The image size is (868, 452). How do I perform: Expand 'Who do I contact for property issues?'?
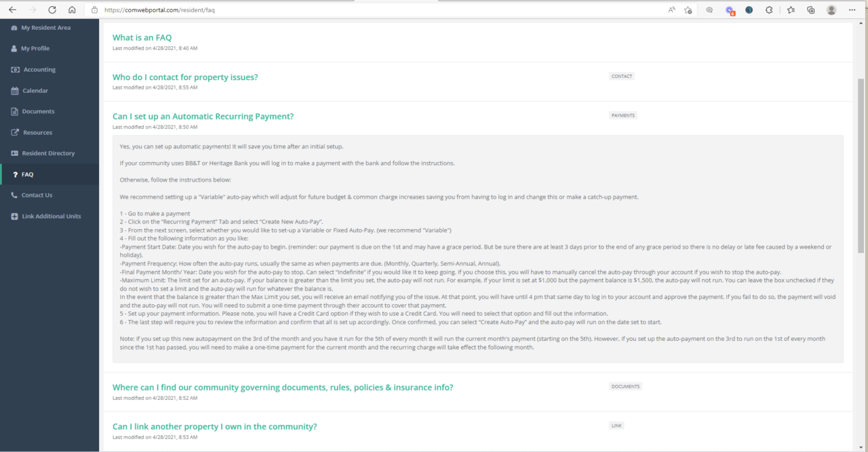(185, 77)
